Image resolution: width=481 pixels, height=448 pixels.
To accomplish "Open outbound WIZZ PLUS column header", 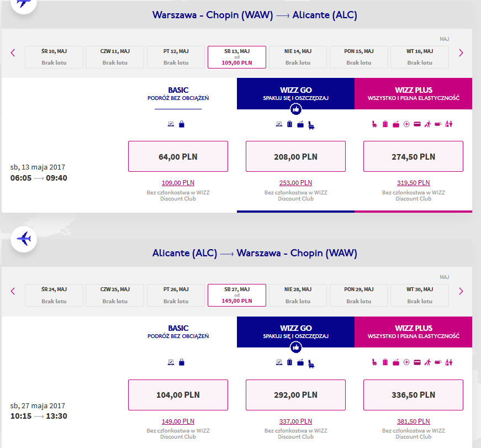I will click(x=413, y=93).
